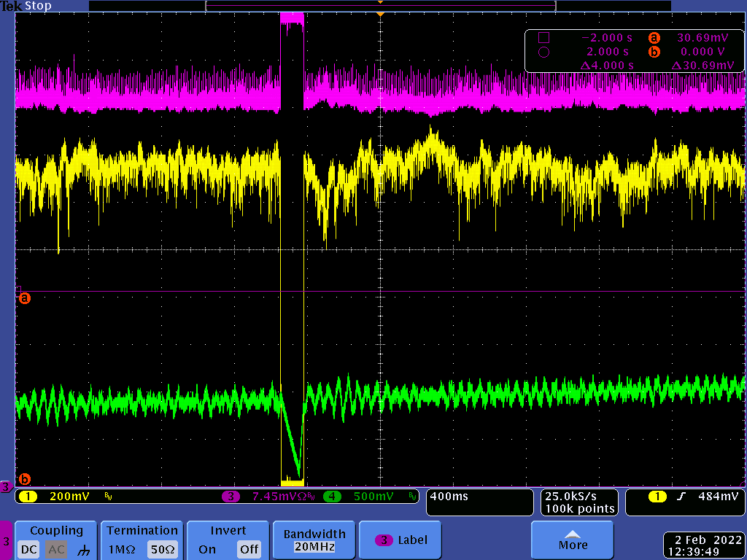Click the cursor readout square icon

click(x=543, y=38)
